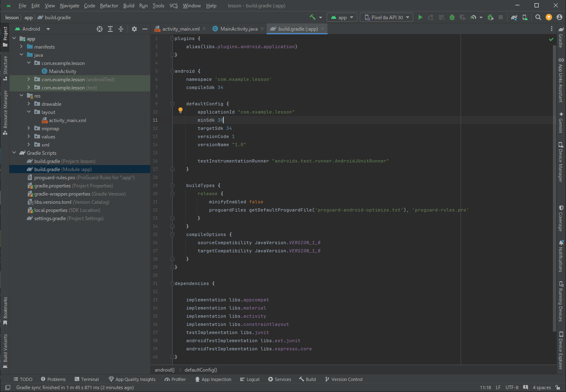Toggle the Gradle side tool window

coord(561,38)
